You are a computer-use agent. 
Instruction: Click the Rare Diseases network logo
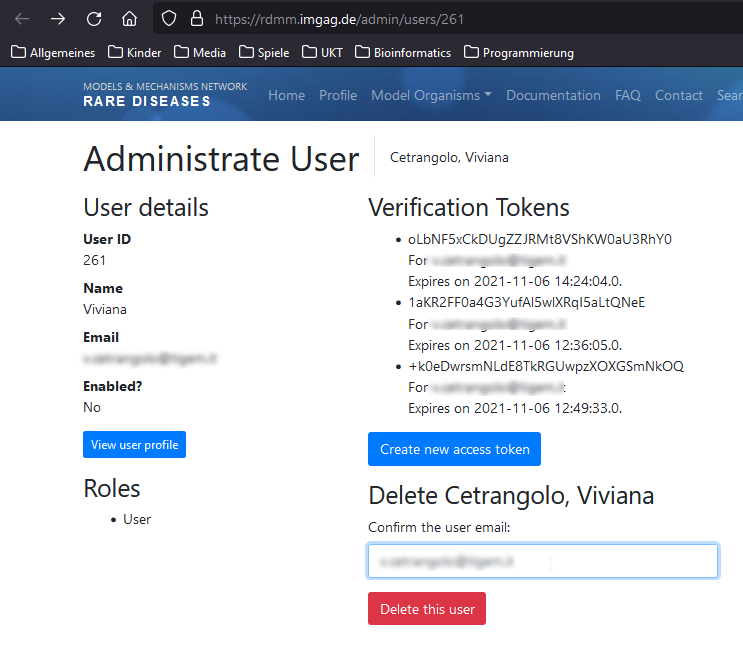(165, 94)
